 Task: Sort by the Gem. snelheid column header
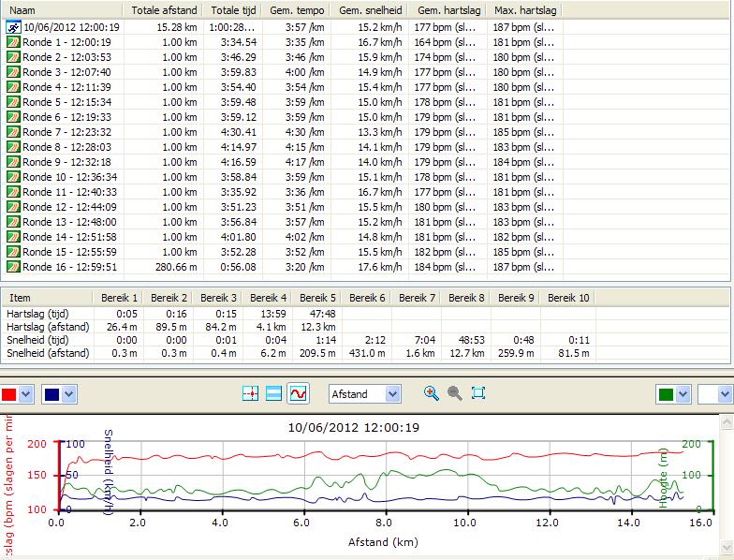pyautogui.click(x=369, y=10)
